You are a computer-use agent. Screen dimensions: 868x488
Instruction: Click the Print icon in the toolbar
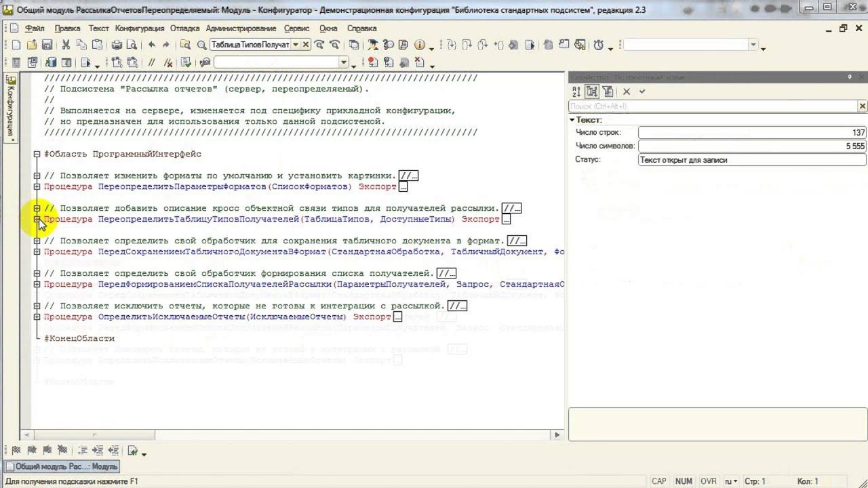coord(117,45)
